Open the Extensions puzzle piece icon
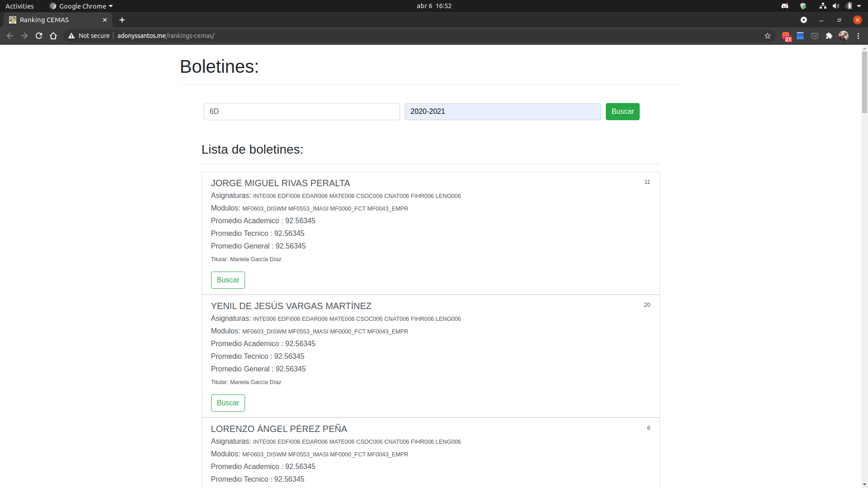The height and width of the screenshot is (488, 868). point(829,36)
